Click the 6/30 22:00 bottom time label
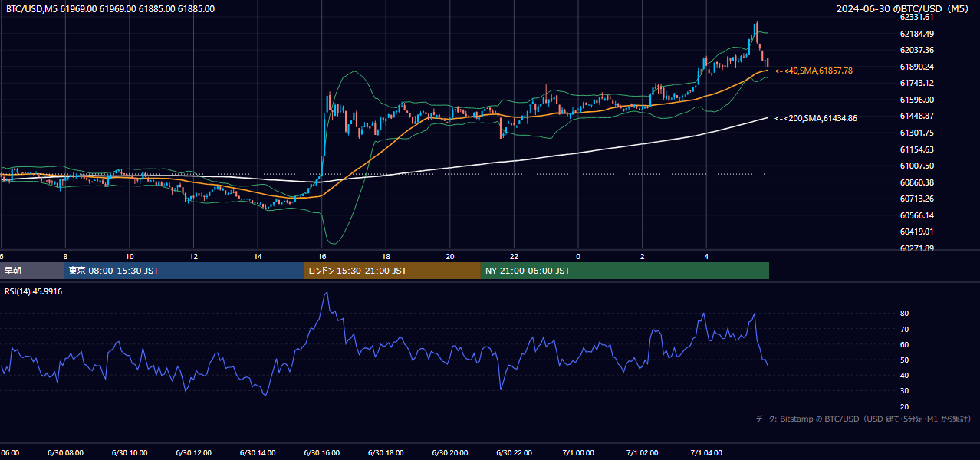 (514, 452)
